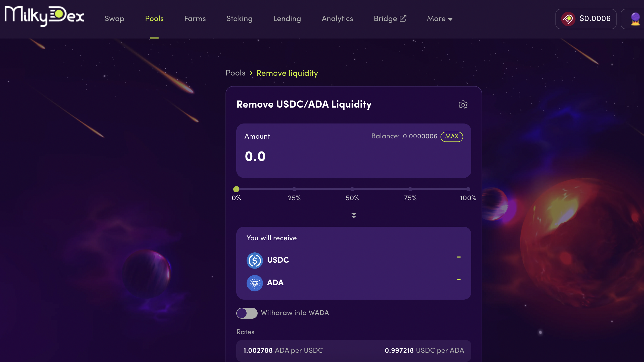
Task: Open the wallet avatar icon
Action: pyautogui.click(x=635, y=19)
